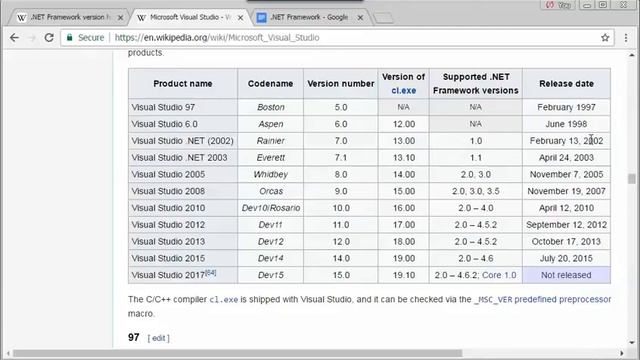This screenshot has height=360, width=640.
Task: Click 2.0, 3.0, 3.5 framework cell
Action: click(476, 191)
